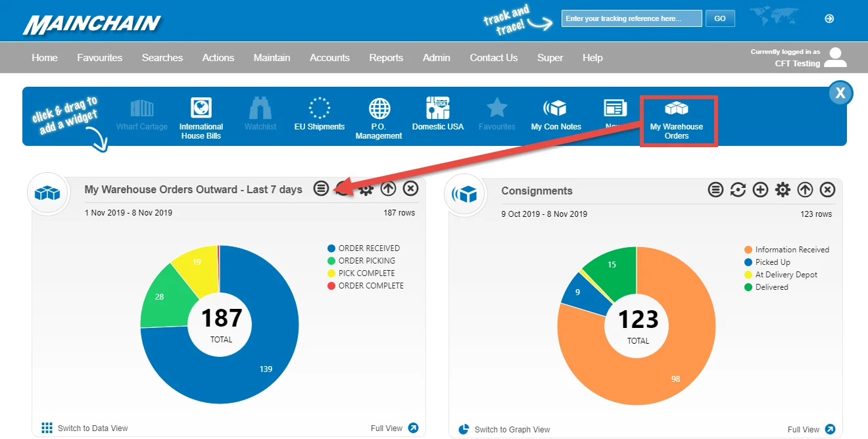Collapse the Consignments widget with up arrow
Screen dimensions: 868x439
click(x=805, y=190)
